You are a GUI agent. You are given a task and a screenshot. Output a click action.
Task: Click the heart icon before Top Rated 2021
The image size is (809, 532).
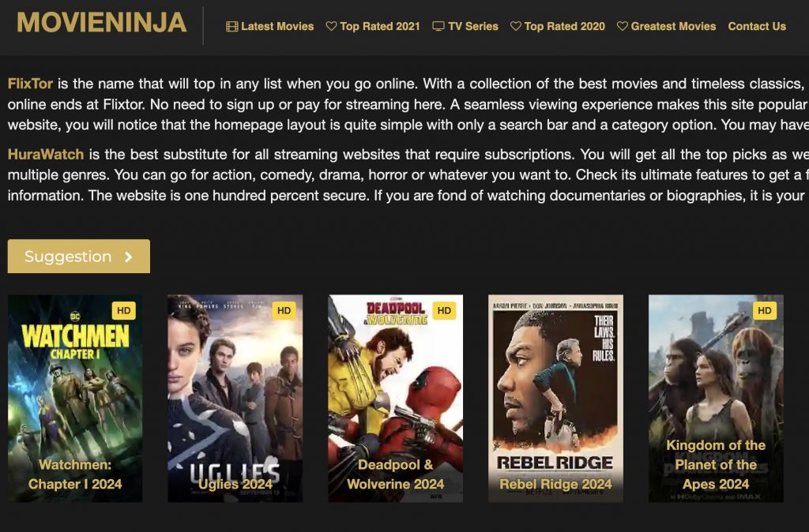point(331,26)
